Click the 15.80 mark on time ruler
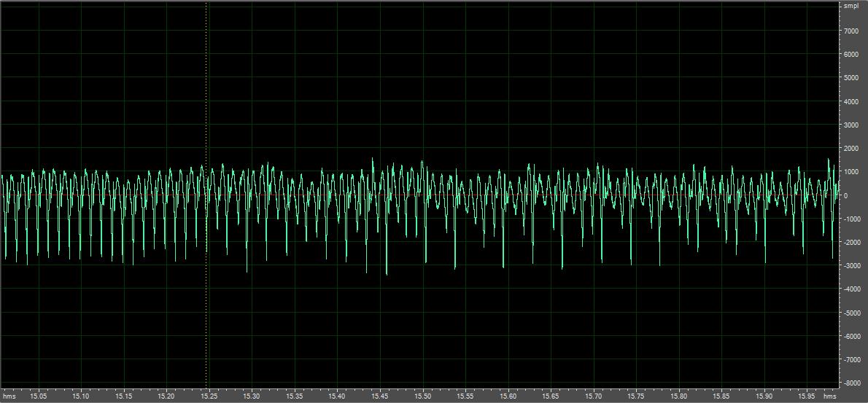868x403 pixels. [678, 396]
